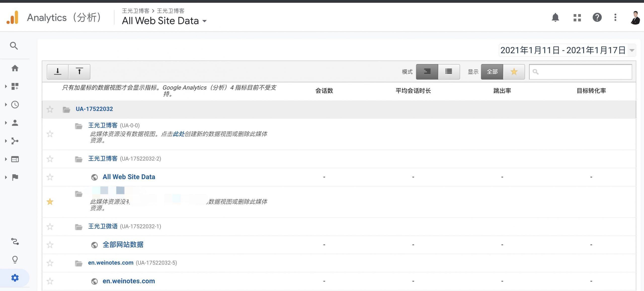
Task: Star the en.weinotes.com view row
Action: pos(50,281)
